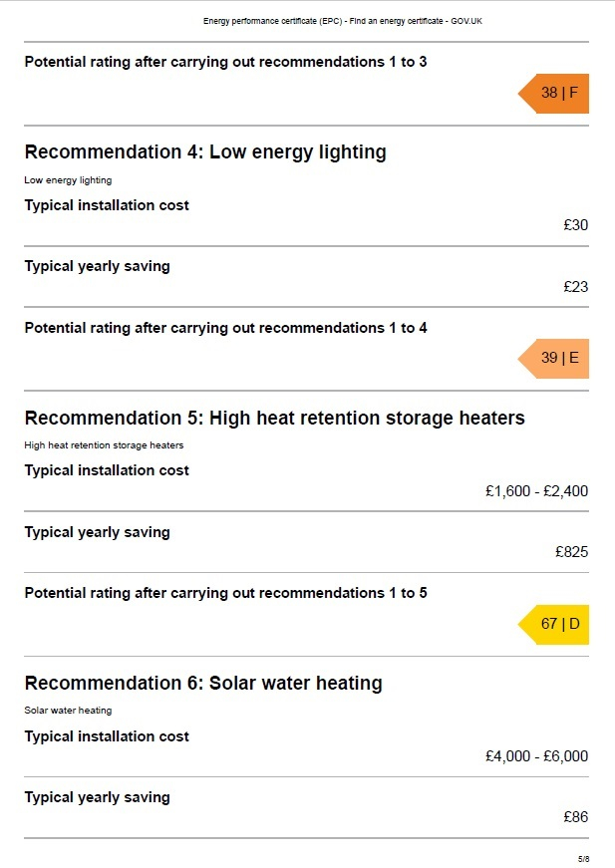This screenshot has width=615, height=868.
Task: Click the £825 yearly saving value
Action: (x=572, y=552)
